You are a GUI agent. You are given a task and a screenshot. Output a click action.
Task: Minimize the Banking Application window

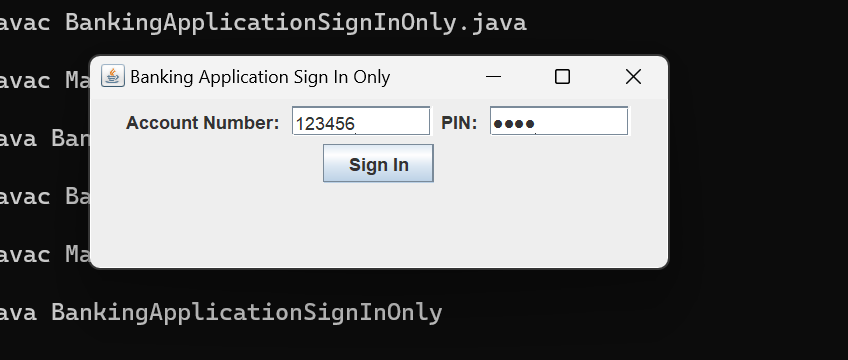[493, 77]
